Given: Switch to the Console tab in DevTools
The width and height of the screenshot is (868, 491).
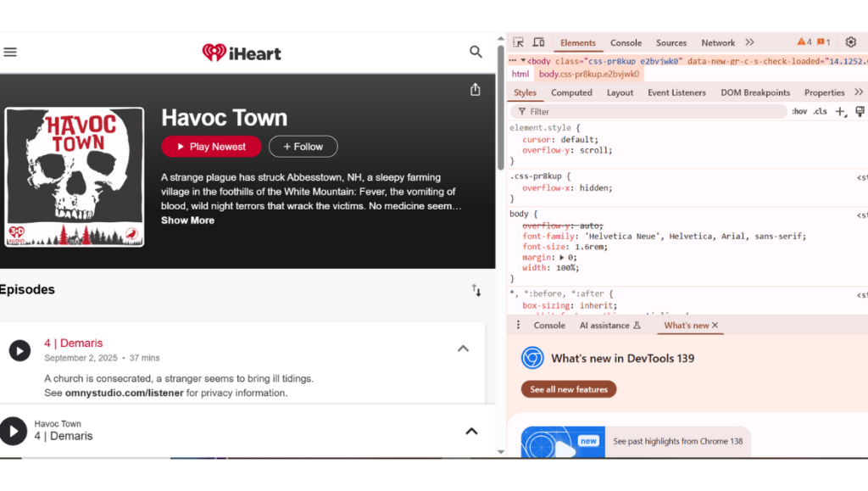Looking at the screenshot, I should click(x=626, y=42).
